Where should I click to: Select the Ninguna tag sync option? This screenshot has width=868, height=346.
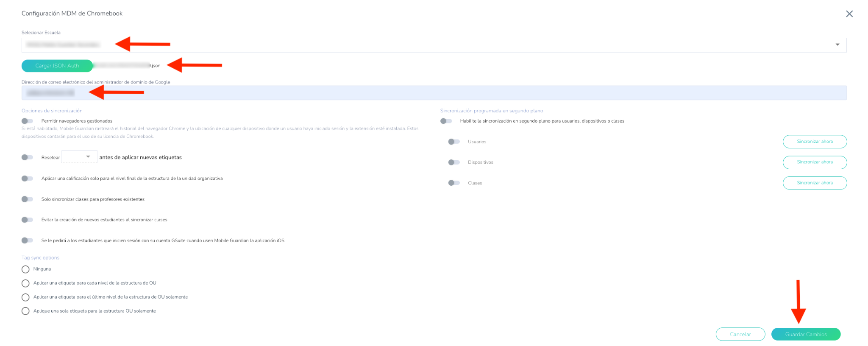[25, 269]
